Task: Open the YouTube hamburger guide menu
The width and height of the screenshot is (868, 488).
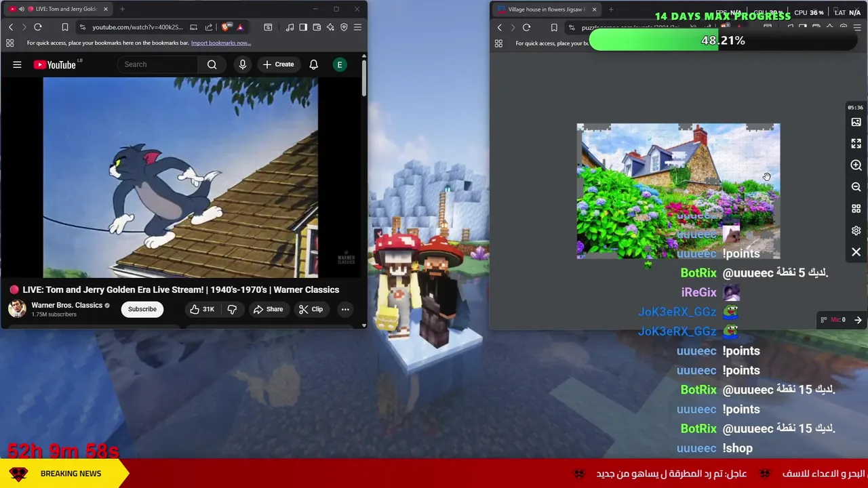Action: pyautogui.click(x=17, y=64)
